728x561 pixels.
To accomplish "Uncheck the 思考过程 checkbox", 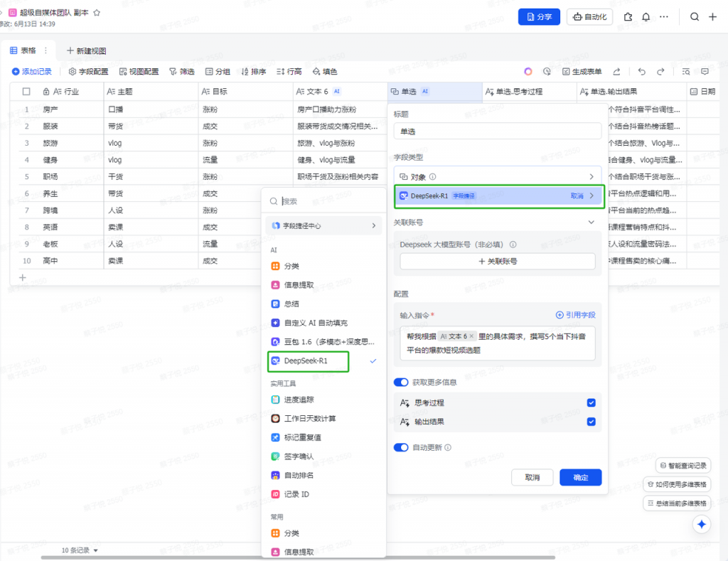I will pos(591,402).
